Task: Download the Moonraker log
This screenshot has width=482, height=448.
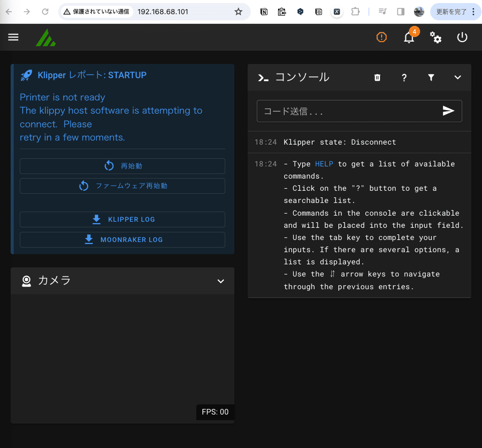Action: coord(122,239)
